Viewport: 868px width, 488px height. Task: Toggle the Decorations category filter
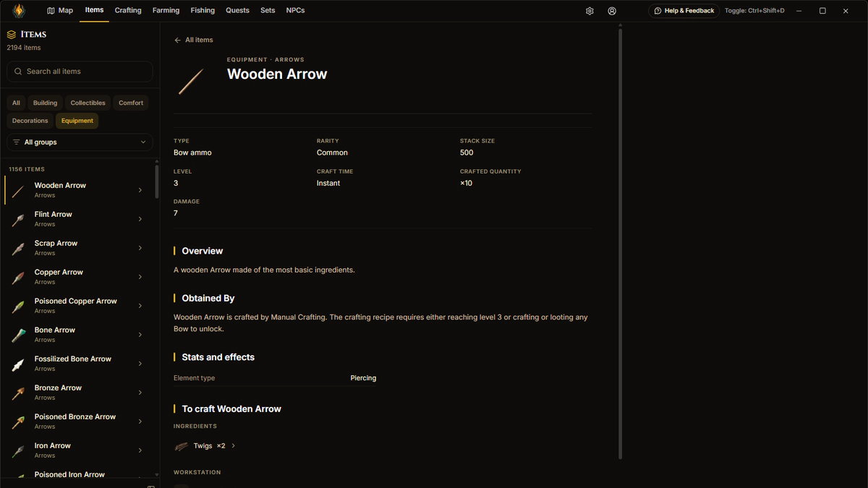click(x=30, y=121)
